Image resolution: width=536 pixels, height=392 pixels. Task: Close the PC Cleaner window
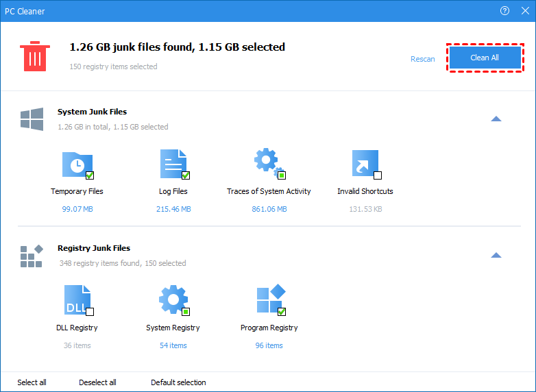[x=526, y=11]
